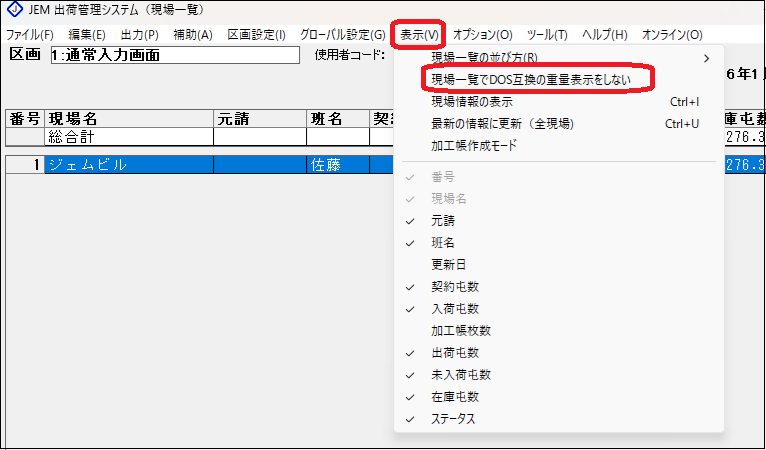This screenshot has height=450, width=766.
Task: Enable 更新日 column display
Action: [x=448, y=265]
